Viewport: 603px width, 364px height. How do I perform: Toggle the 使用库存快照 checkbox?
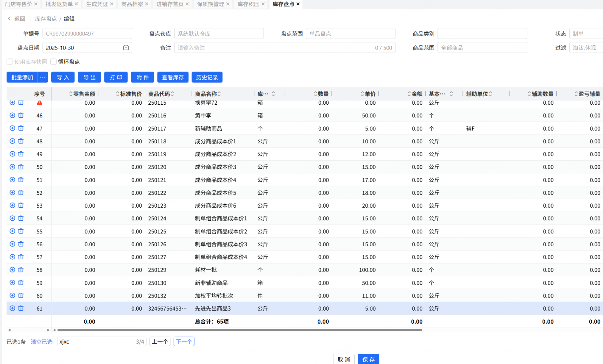(x=10, y=62)
